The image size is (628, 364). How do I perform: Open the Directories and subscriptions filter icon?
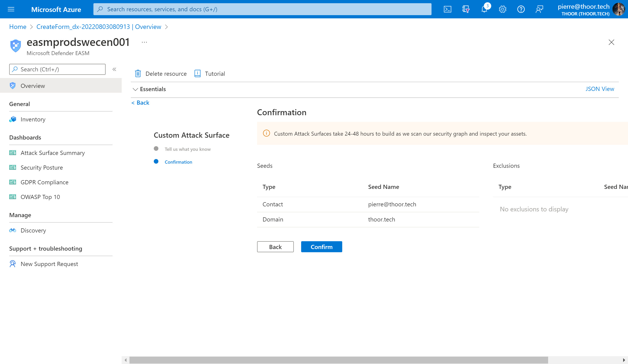[x=466, y=9]
